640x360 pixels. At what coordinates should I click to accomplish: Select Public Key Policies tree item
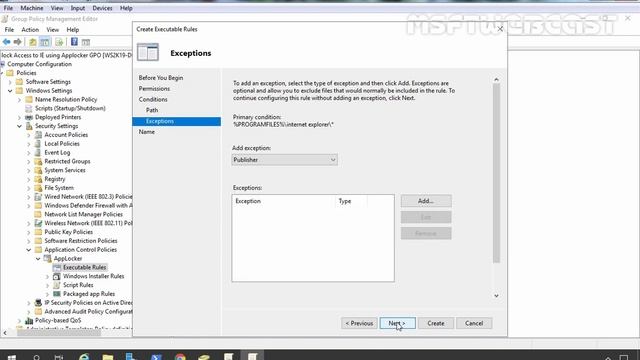[69, 232]
